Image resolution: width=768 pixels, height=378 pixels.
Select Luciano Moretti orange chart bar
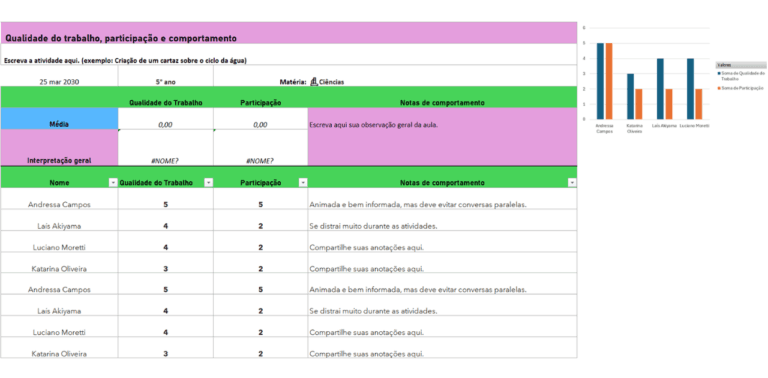click(699, 104)
